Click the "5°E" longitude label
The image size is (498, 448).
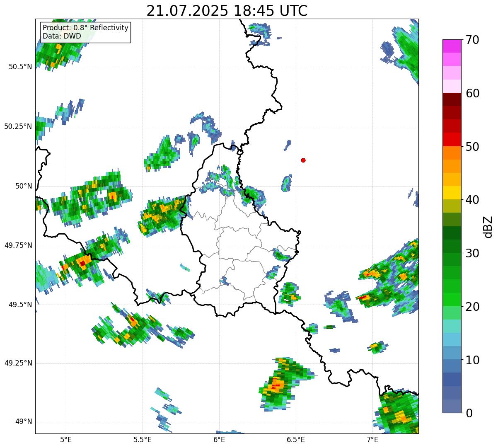point(66,439)
